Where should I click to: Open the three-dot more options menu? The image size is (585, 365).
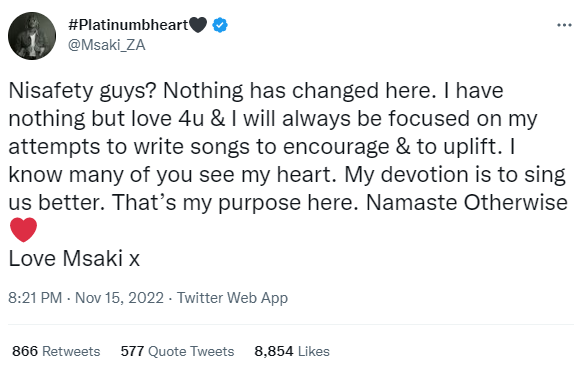pyautogui.click(x=564, y=25)
